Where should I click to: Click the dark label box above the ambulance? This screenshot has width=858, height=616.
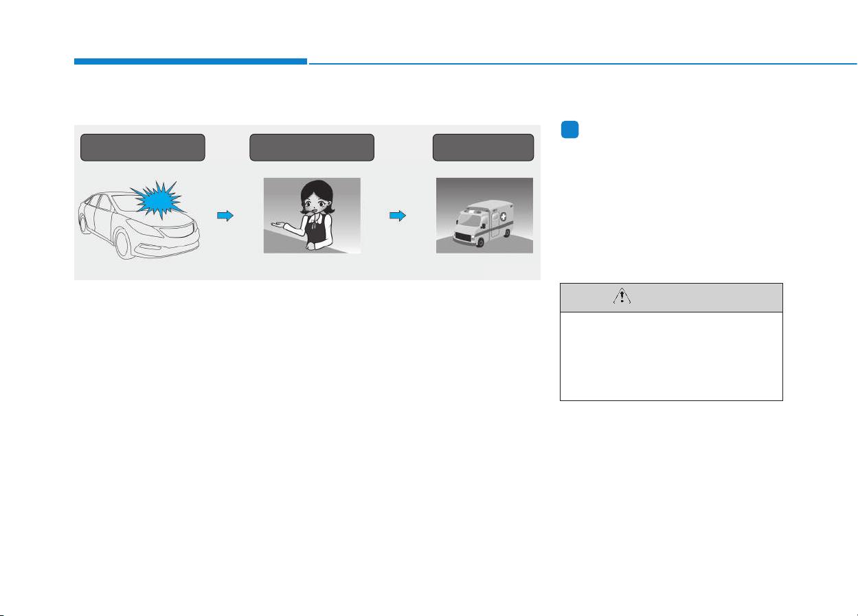point(484,148)
